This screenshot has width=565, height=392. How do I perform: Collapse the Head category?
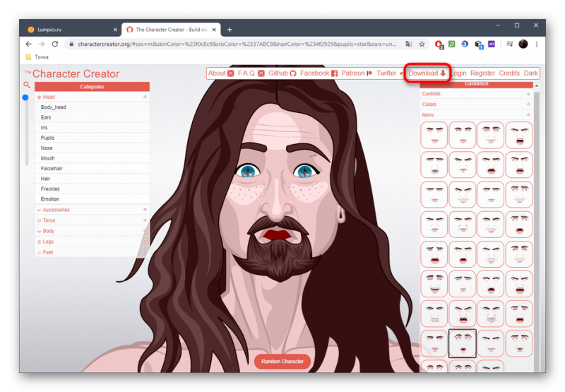click(92, 97)
